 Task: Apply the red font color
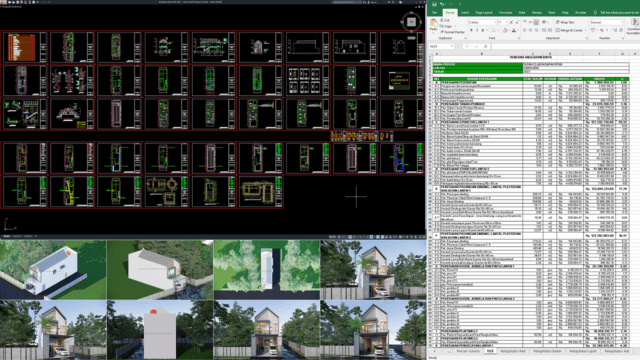pyautogui.click(x=514, y=30)
